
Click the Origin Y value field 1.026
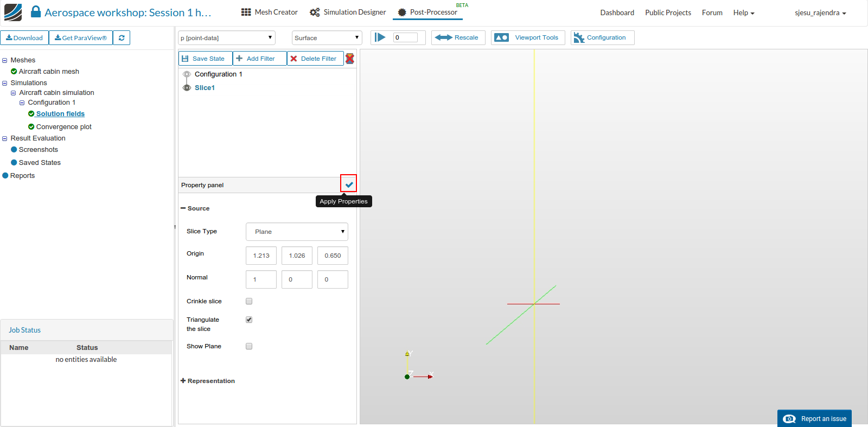click(x=297, y=256)
